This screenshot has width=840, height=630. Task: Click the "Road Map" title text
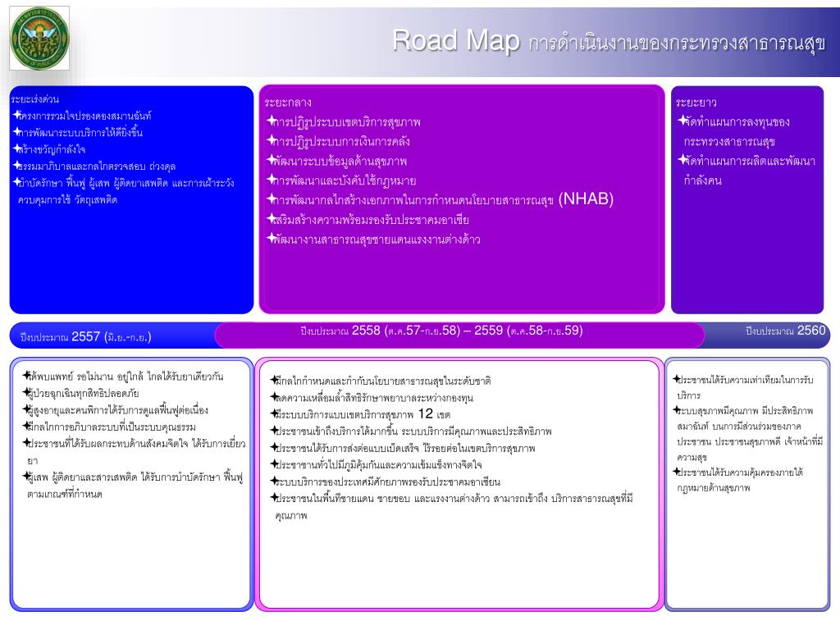tap(456, 41)
